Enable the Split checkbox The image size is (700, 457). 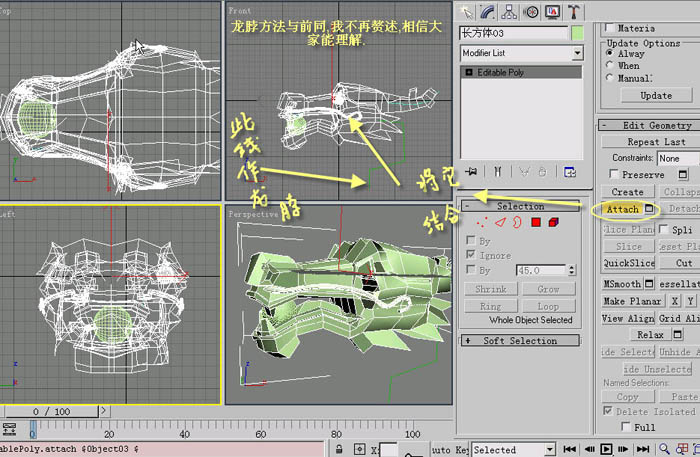click(664, 229)
